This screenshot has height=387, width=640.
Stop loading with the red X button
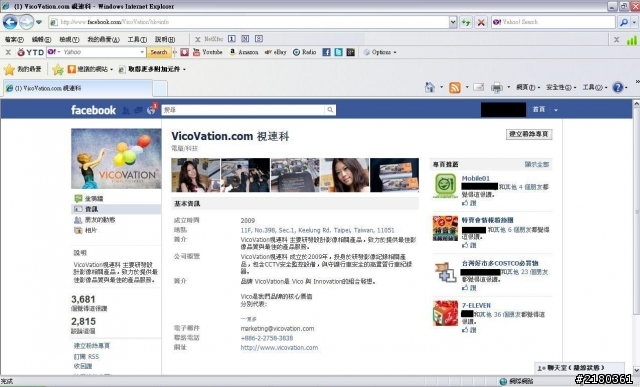pyautogui.click(x=481, y=22)
